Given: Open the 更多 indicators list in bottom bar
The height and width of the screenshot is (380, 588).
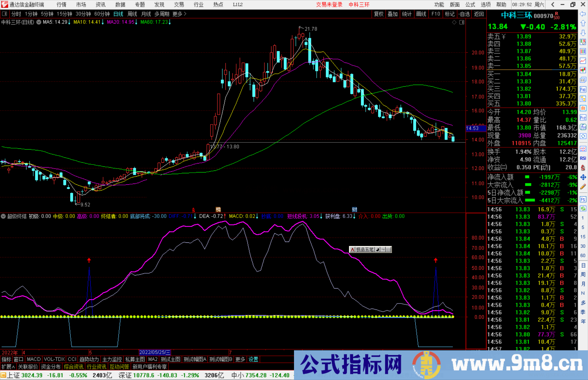Looking at the screenshot, I should (240, 359).
